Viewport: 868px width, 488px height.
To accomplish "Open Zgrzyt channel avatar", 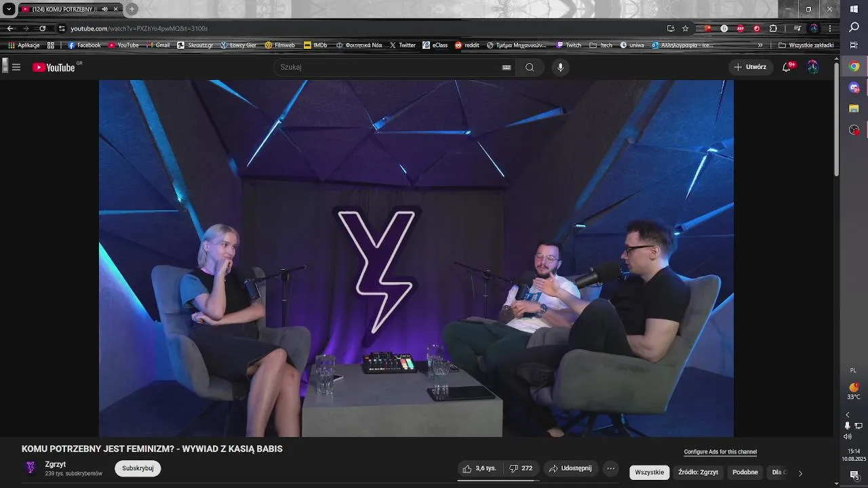I will (x=31, y=468).
